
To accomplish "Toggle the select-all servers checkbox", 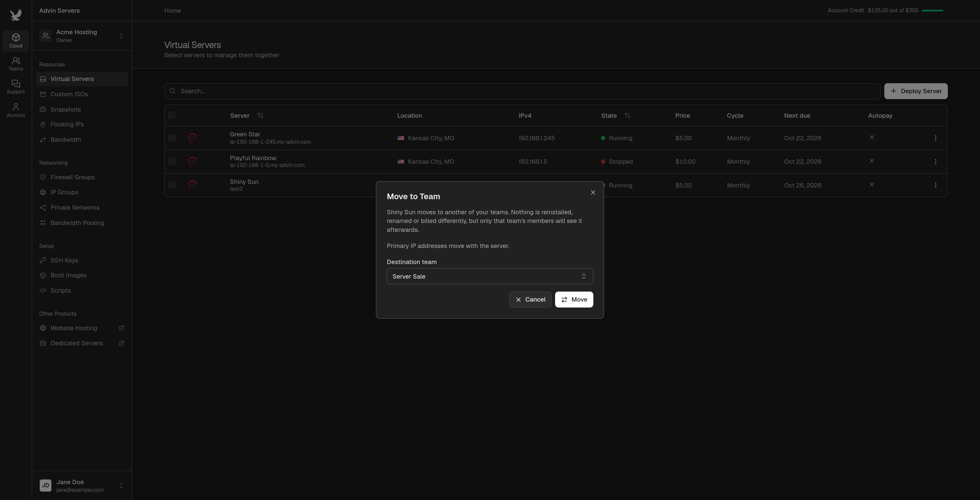I will tap(171, 115).
